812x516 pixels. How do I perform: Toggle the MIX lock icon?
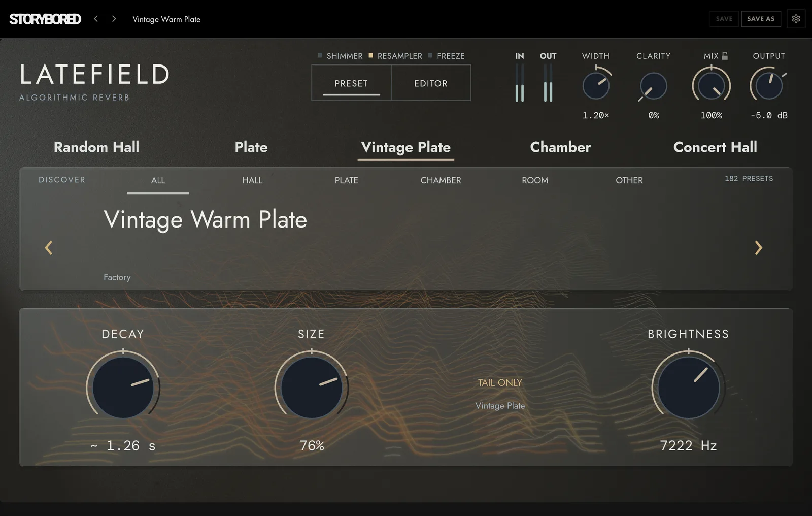(x=725, y=56)
